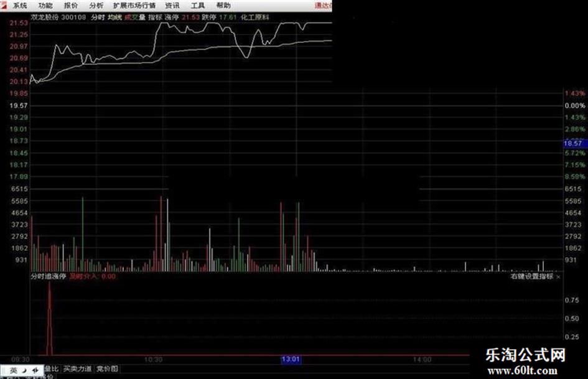Click the 分时追涨停 indicator name

point(49,276)
